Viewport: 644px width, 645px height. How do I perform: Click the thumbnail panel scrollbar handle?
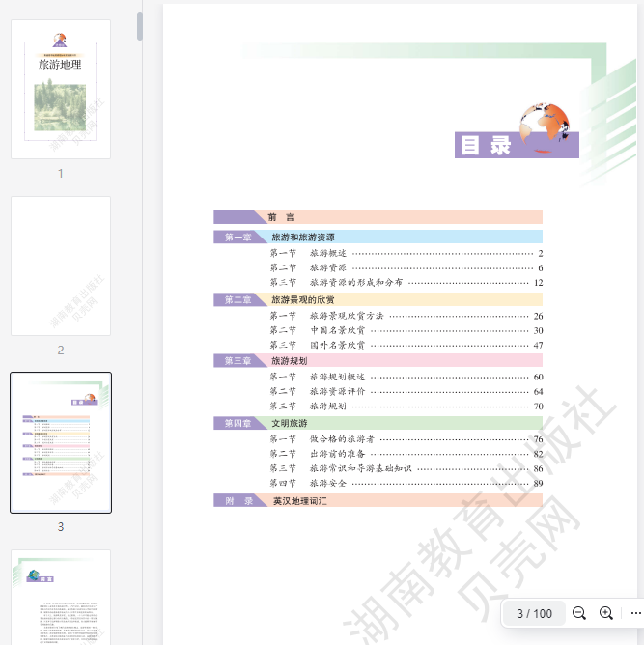pyautogui.click(x=140, y=26)
